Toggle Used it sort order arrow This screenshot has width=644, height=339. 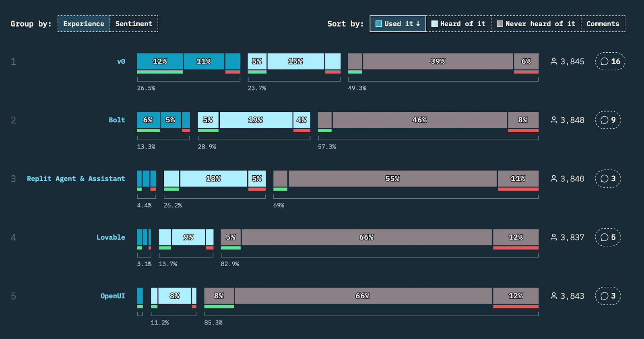(x=418, y=24)
